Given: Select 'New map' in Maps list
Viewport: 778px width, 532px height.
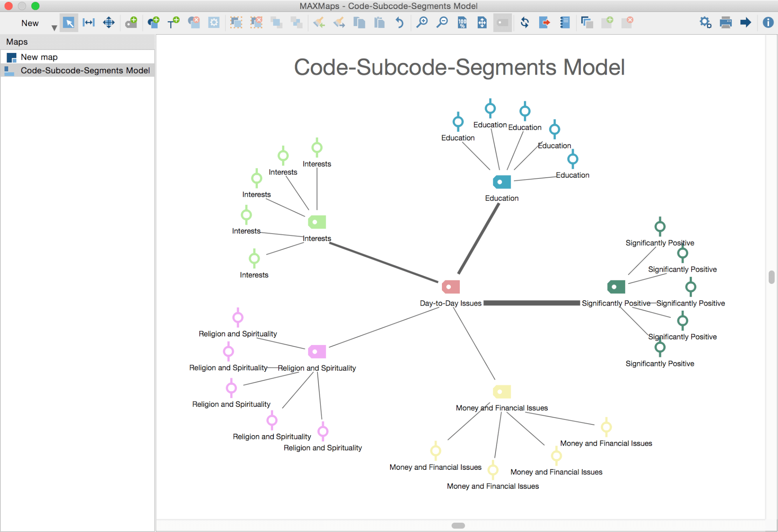Looking at the screenshot, I should tap(78, 57).
